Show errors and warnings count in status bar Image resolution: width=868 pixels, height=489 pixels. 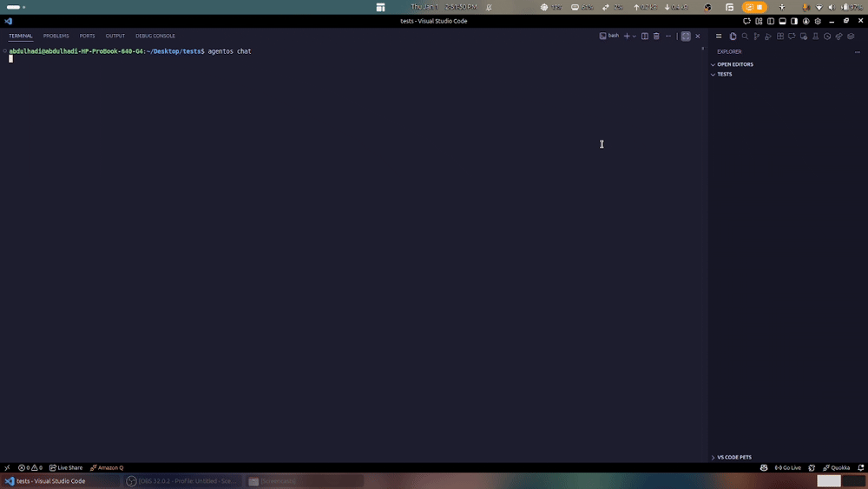coord(30,468)
